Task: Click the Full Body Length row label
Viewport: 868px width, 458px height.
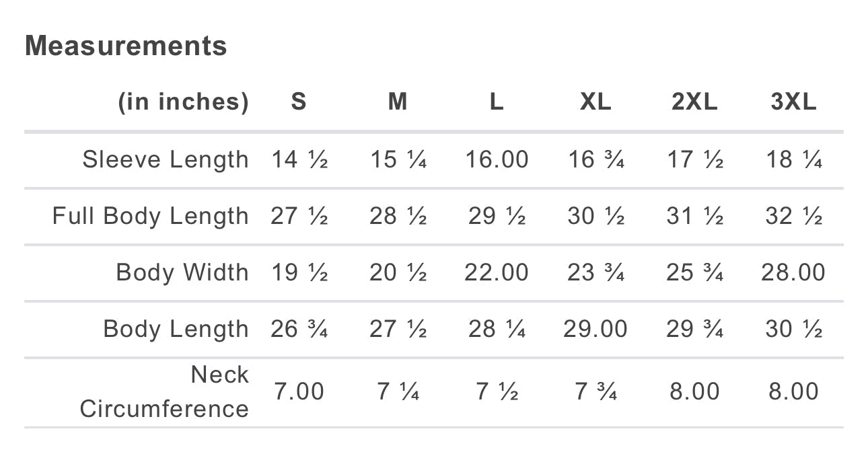Action: [x=151, y=216]
